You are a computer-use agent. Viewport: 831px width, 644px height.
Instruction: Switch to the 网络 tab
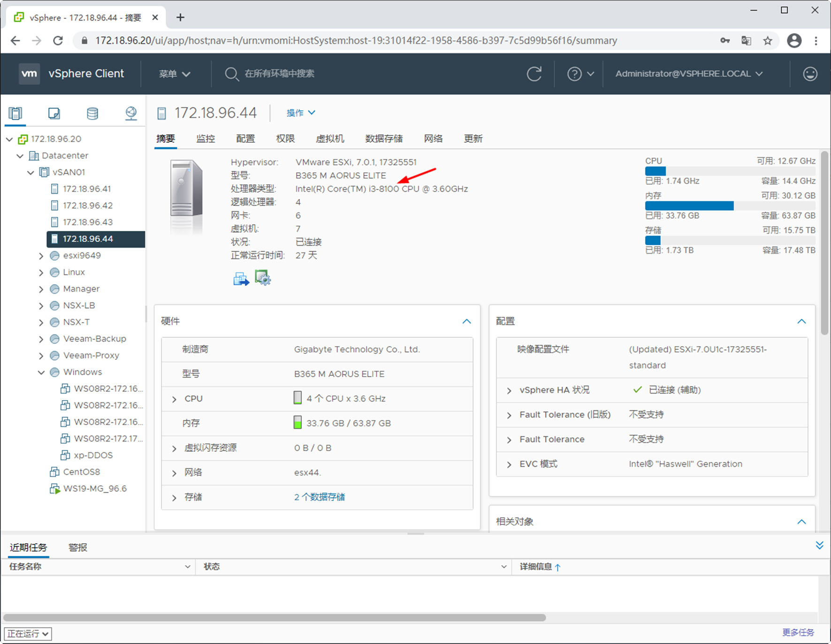coord(433,138)
